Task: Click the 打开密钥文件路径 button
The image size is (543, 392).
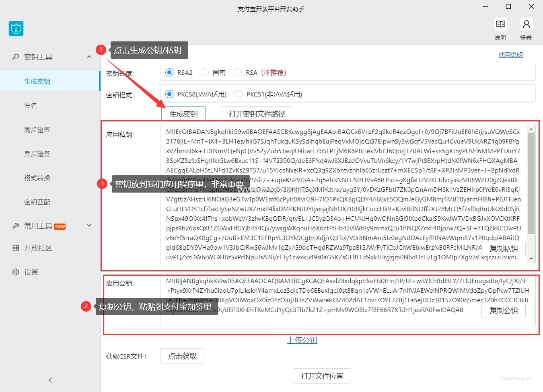Action: point(257,114)
